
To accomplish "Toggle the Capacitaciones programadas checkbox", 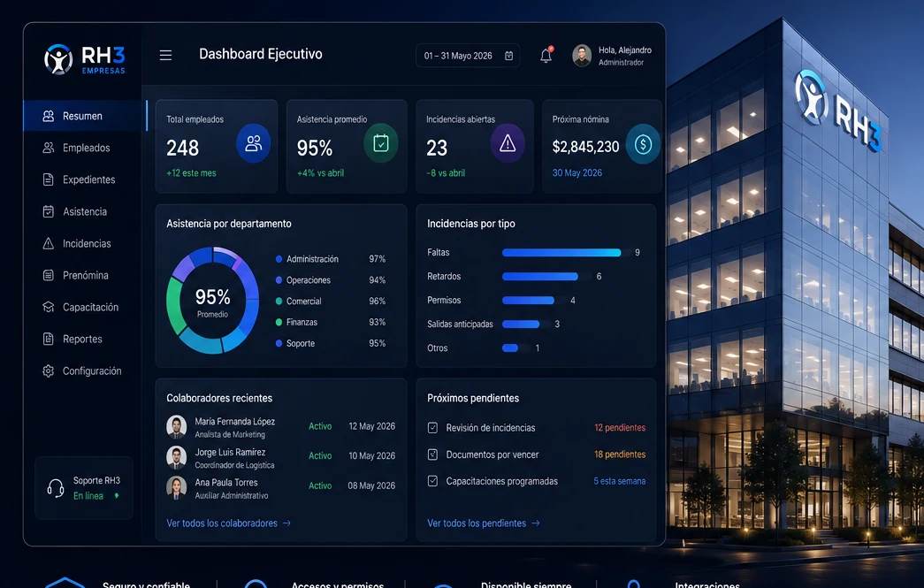I will pyautogui.click(x=432, y=481).
